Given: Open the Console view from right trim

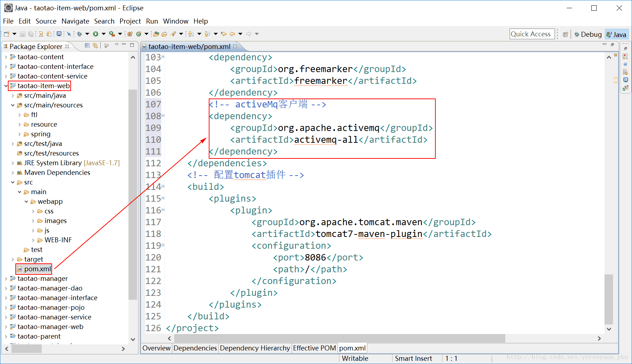Looking at the screenshot, I should pyautogui.click(x=626, y=80).
